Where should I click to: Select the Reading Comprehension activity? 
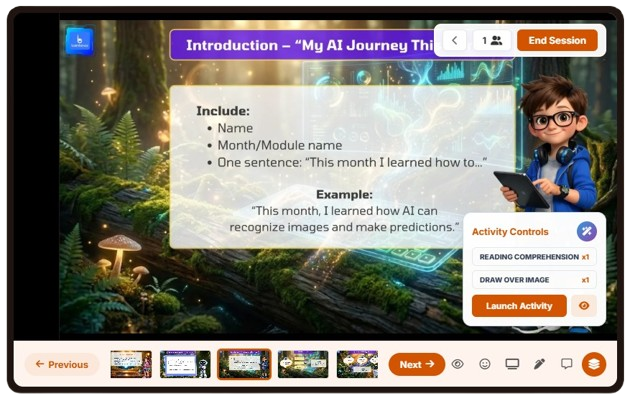click(534, 257)
